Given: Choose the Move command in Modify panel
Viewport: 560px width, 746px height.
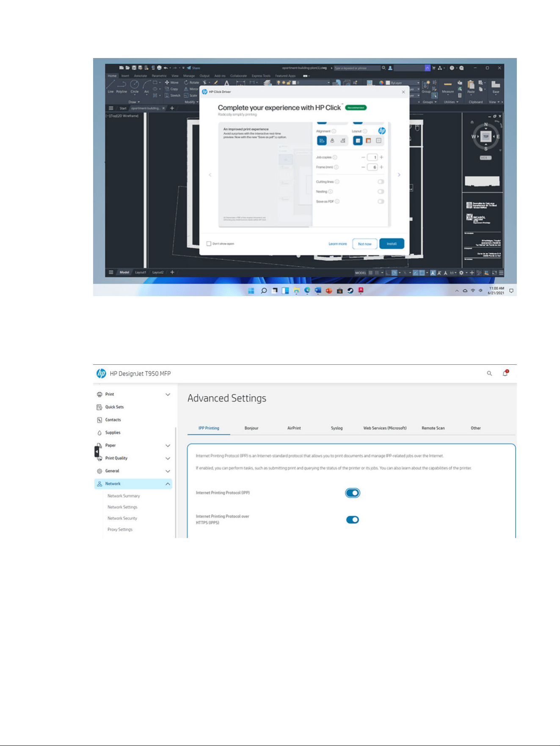Looking at the screenshot, I should point(171,83).
